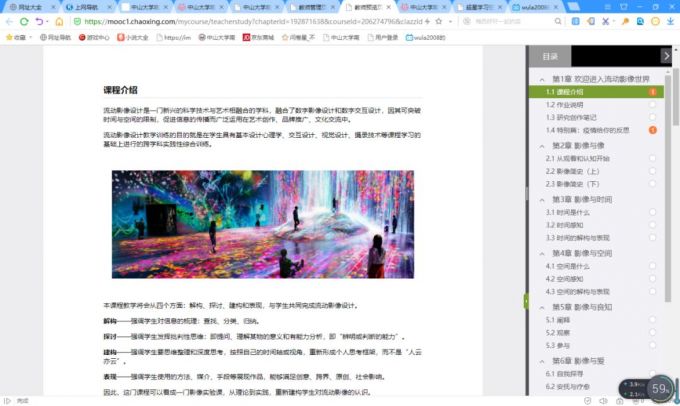The width and height of the screenshot is (680, 406).
Task: Click the 59% speed widget circle
Action: [x=660, y=389]
